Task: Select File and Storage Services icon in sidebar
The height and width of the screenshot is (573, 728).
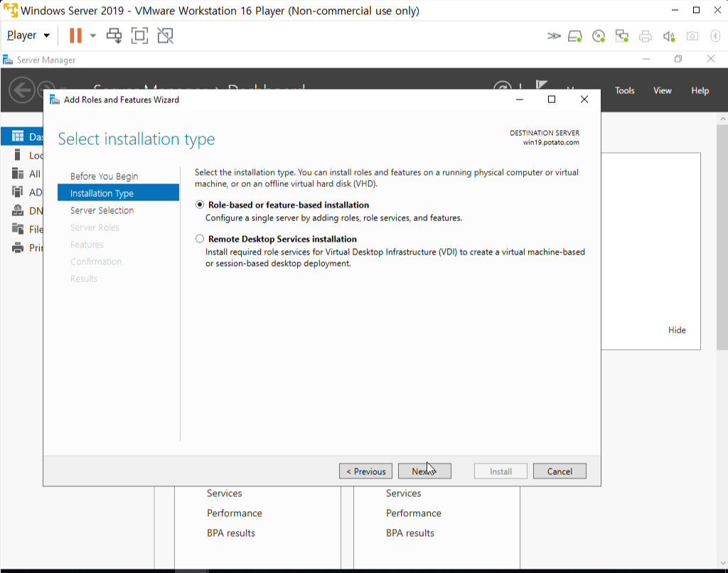Action: coord(18,228)
